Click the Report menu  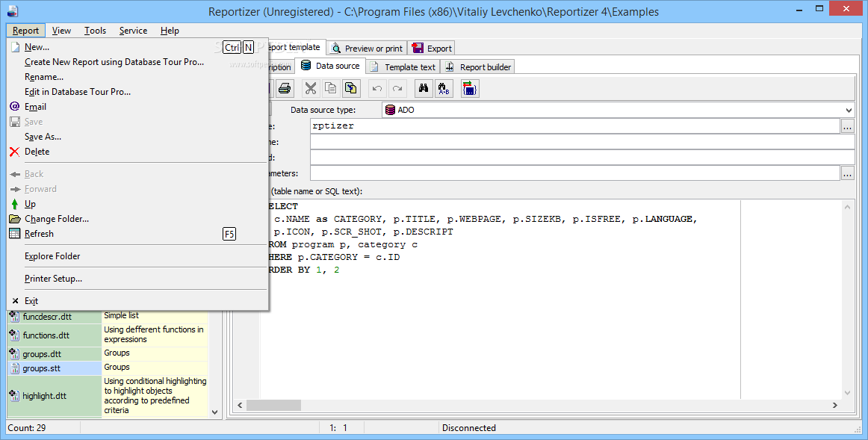tap(25, 31)
